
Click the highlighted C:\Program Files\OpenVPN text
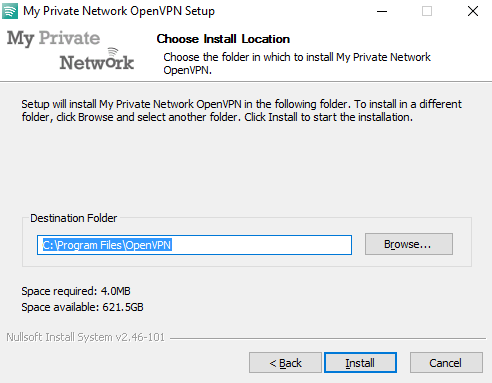point(107,245)
